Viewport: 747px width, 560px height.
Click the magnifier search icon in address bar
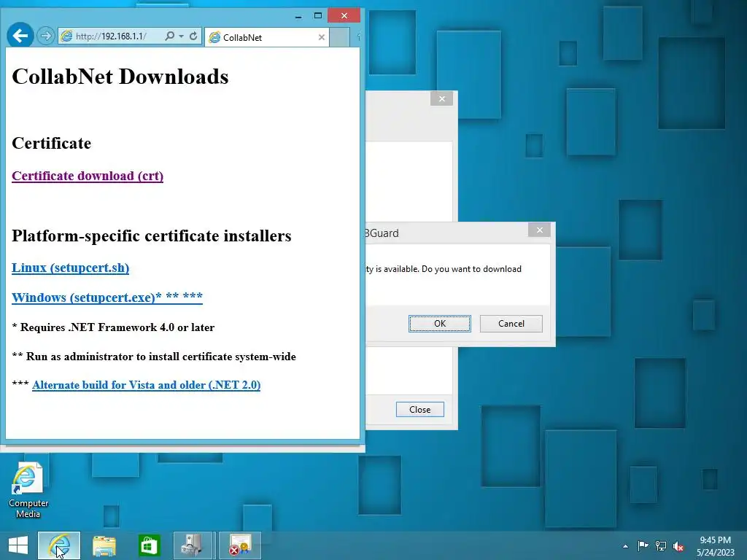[x=169, y=36]
